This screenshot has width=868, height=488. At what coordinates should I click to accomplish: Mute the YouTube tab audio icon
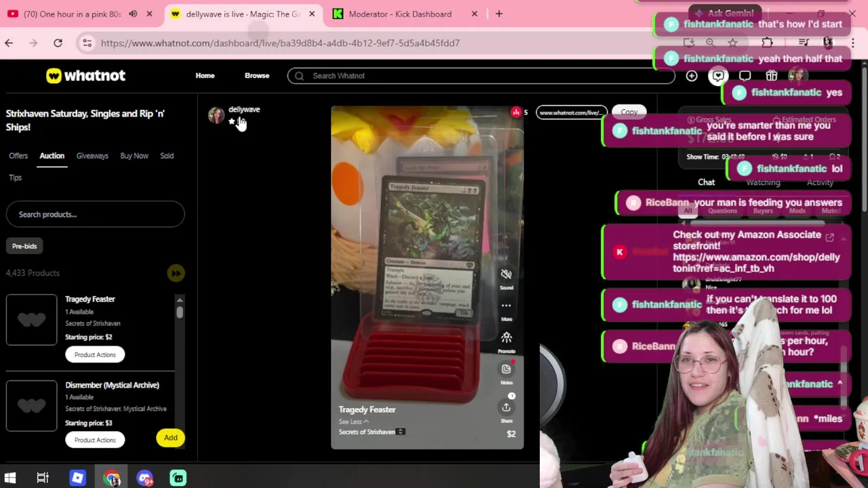133,14
